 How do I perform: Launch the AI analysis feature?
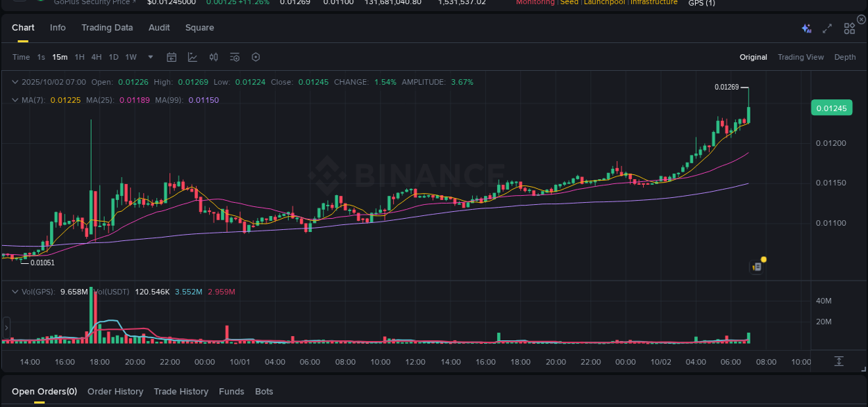tap(806, 28)
